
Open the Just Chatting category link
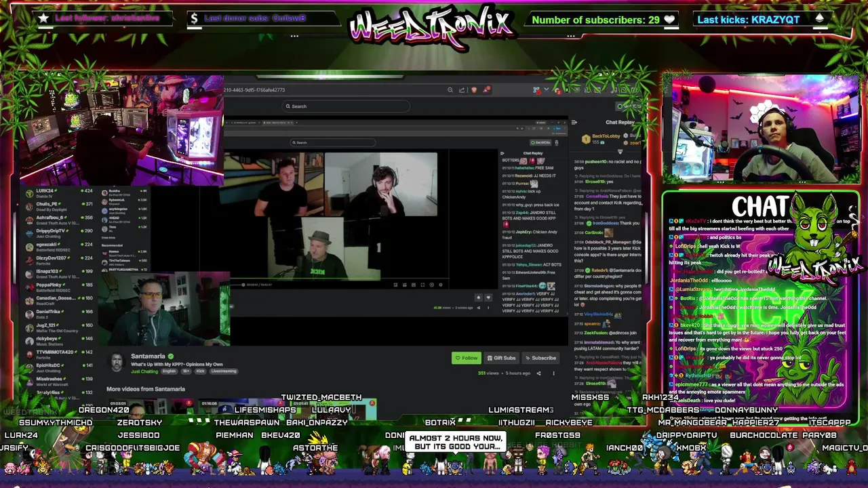(144, 371)
